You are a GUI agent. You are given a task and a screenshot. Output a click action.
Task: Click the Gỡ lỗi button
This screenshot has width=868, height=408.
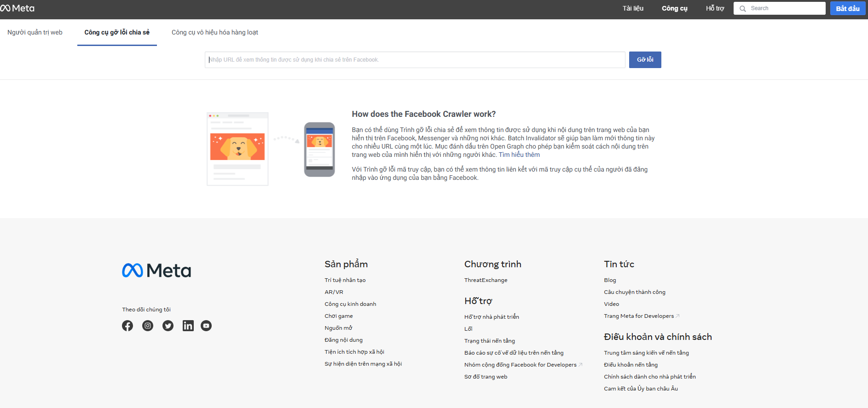[645, 60]
